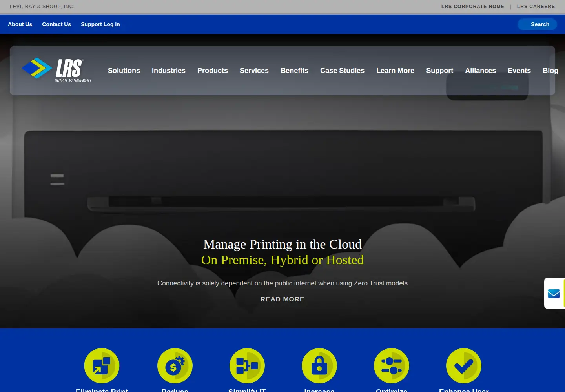Open the Case Studies menu
Image resolution: width=565 pixels, height=392 pixels.
point(343,71)
